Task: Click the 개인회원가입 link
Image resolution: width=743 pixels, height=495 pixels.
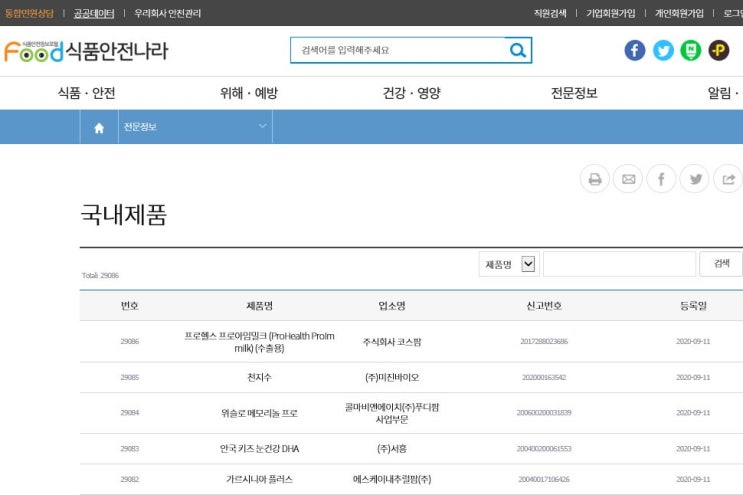Action: pos(680,13)
